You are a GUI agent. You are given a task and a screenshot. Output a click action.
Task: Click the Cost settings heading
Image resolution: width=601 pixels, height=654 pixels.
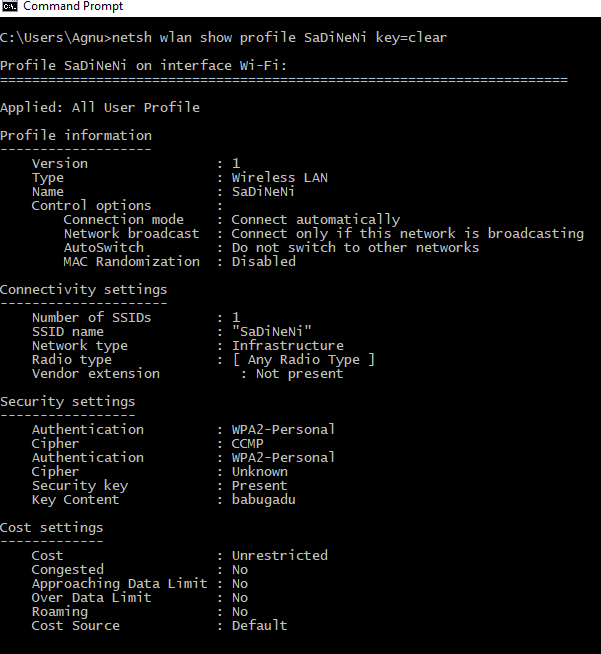tap(51, 527)
